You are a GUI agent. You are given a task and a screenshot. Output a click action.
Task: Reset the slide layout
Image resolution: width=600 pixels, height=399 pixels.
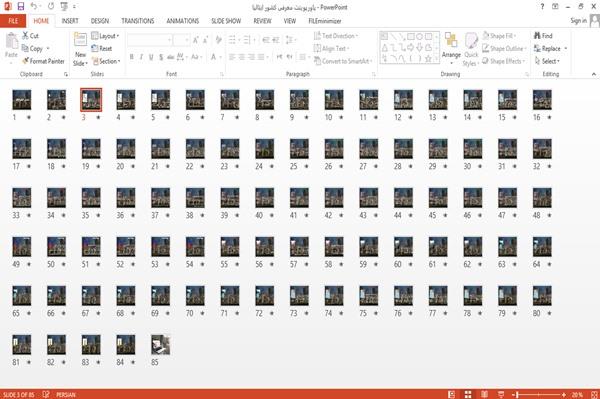102,48
